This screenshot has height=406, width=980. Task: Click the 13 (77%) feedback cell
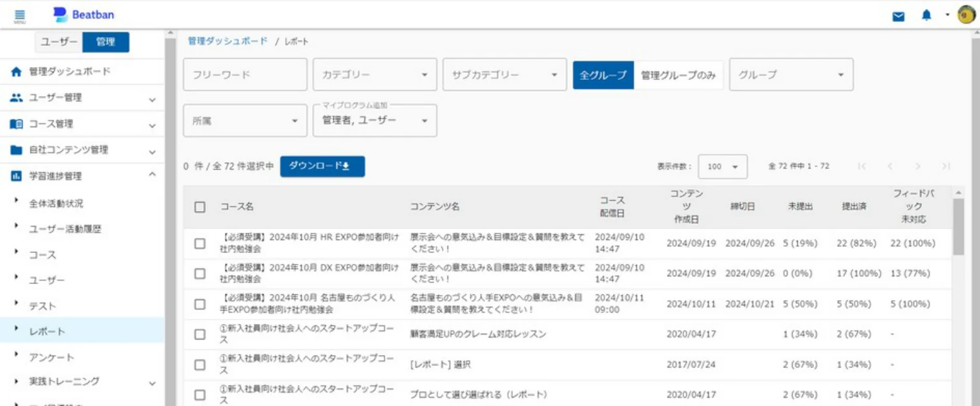pyautogui.click(x=910, y=274)
